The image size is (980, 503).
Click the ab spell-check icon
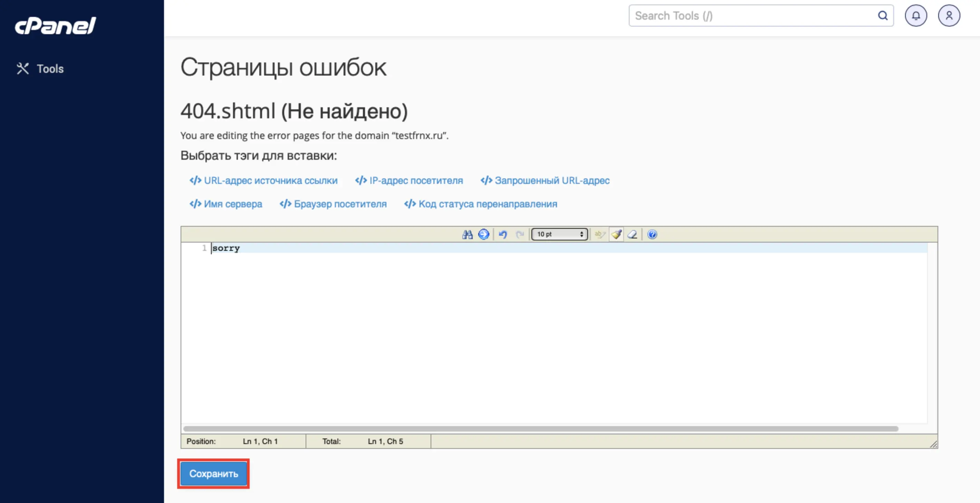(x=599, y=234)
